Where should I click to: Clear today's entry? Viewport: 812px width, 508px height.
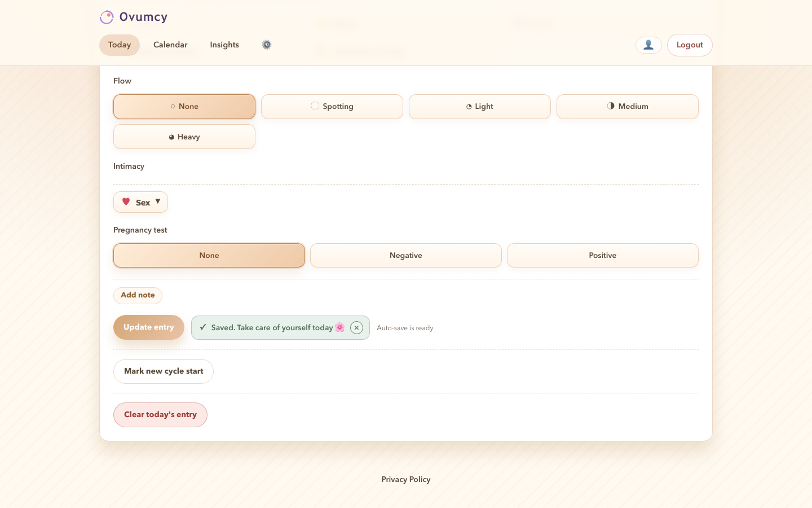pyautogui.click(x=160, y=415)
